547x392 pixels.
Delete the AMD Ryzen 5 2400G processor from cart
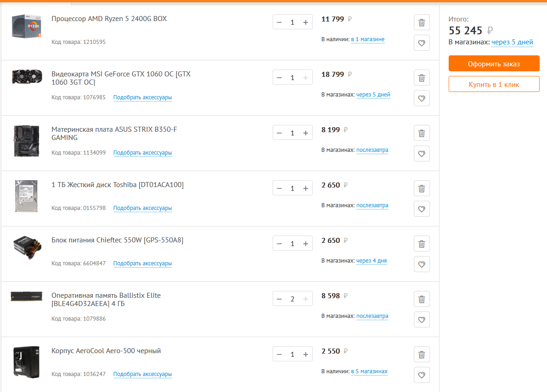[x=421, y=23]
